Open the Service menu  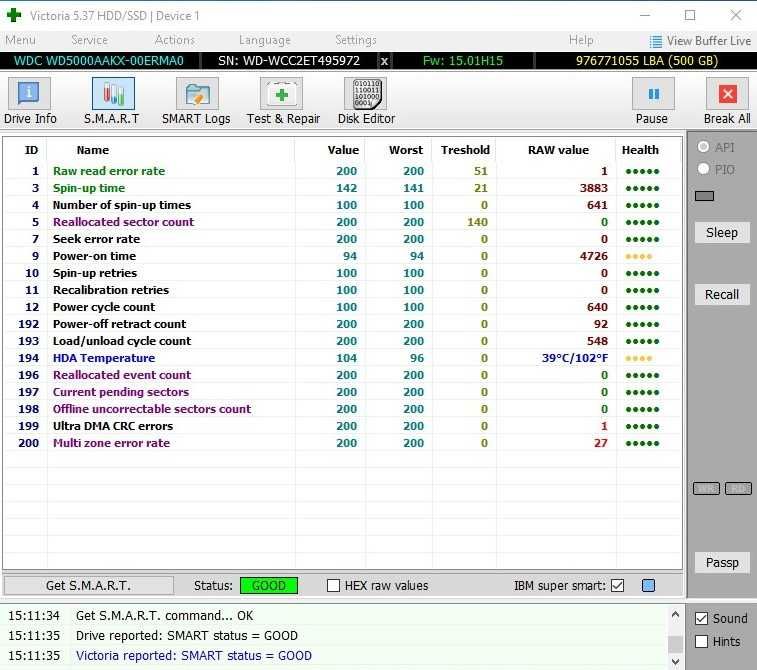pyautogui.click(x=89, y=40)
